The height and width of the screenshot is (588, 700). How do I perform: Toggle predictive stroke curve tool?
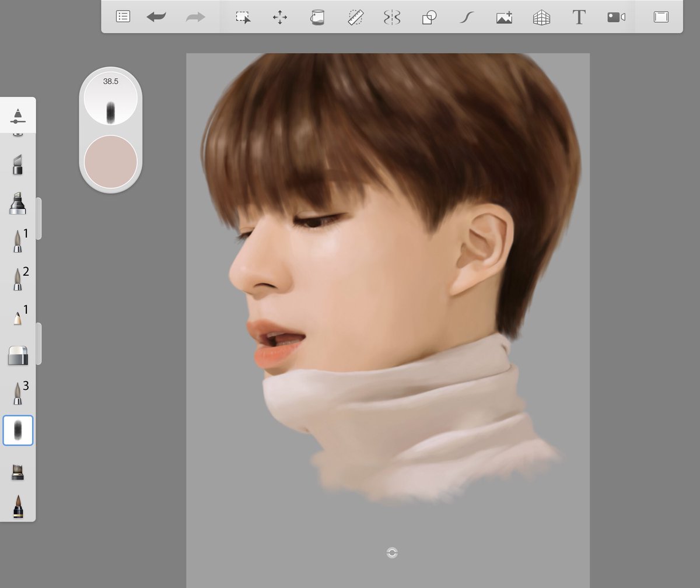[466, 17]
